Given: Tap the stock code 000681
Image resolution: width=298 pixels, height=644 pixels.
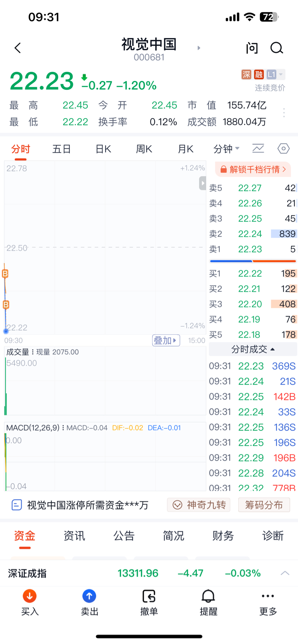Looking at the screenshot, I should (x=149, y=57).
